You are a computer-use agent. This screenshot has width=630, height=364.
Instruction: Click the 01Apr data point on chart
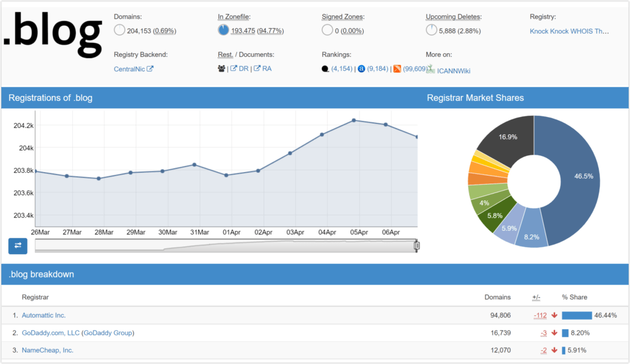tap(227, 175)
